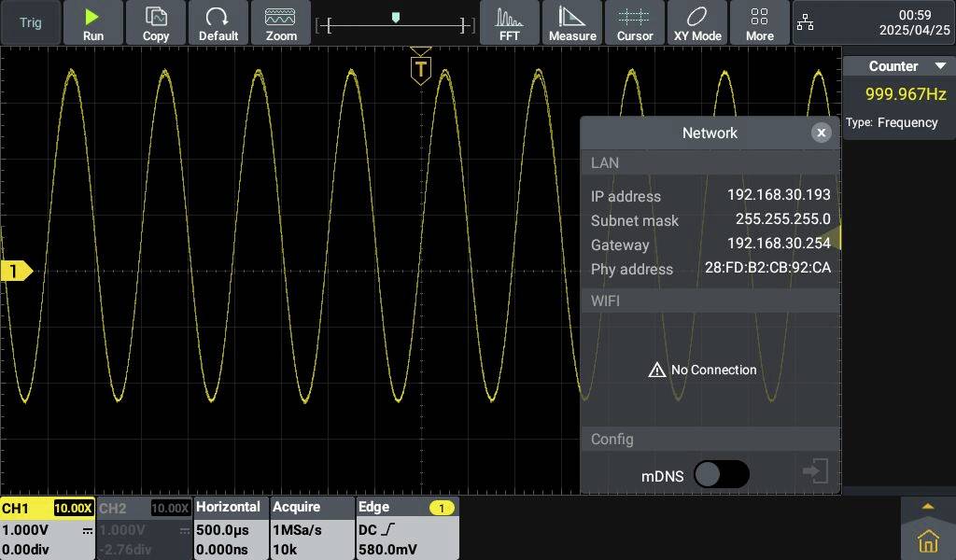Open the waveform Zoom tool

[281, 22]
